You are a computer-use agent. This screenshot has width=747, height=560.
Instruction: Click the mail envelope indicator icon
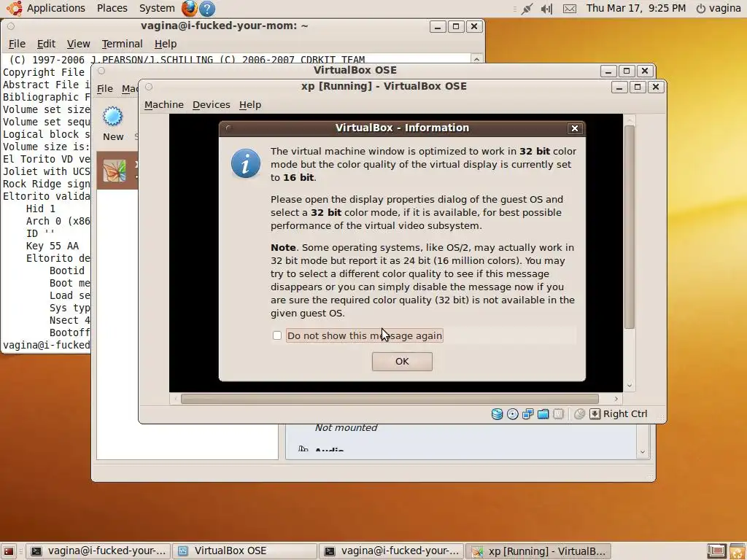(x=570, y=9)
